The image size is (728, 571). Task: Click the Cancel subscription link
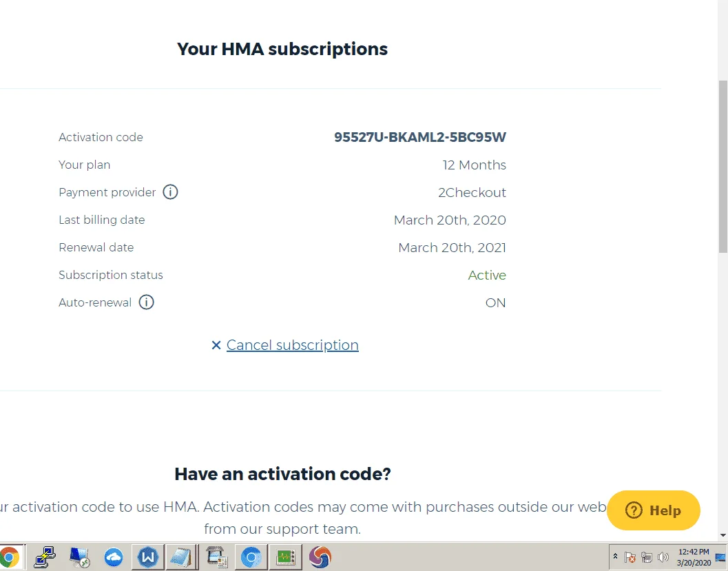[x=293, y=345]
